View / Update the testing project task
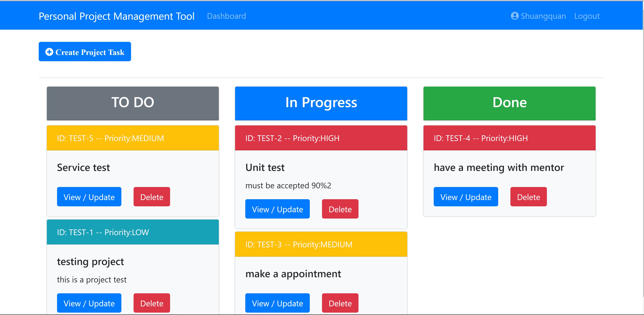The width and height of the screenshot is (644, 315). [89, 303]
